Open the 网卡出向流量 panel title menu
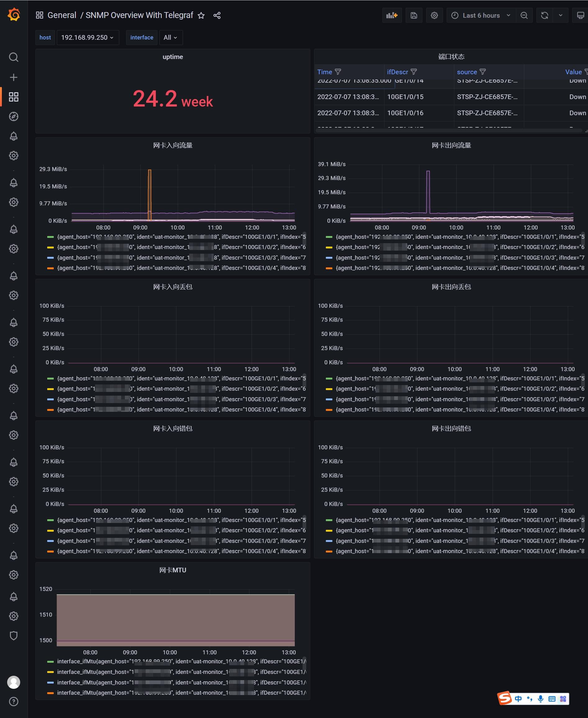This screenshot has height=718, width=588. point(451,145)
